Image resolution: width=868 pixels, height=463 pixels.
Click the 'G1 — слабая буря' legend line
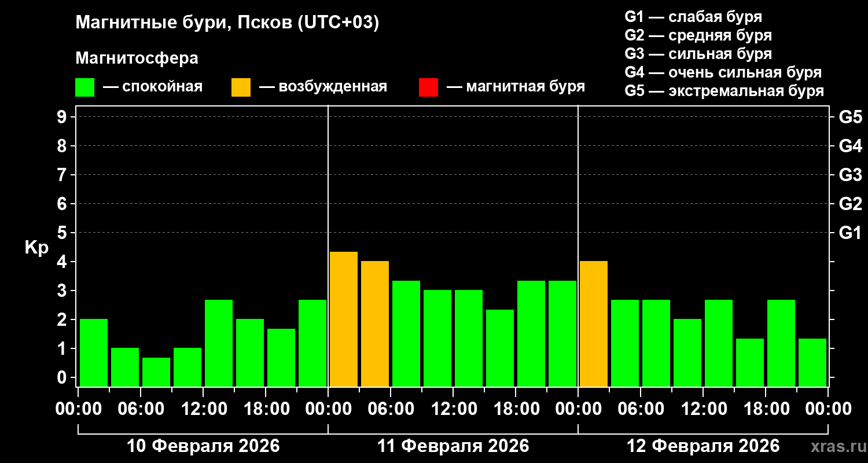(693, 17)
